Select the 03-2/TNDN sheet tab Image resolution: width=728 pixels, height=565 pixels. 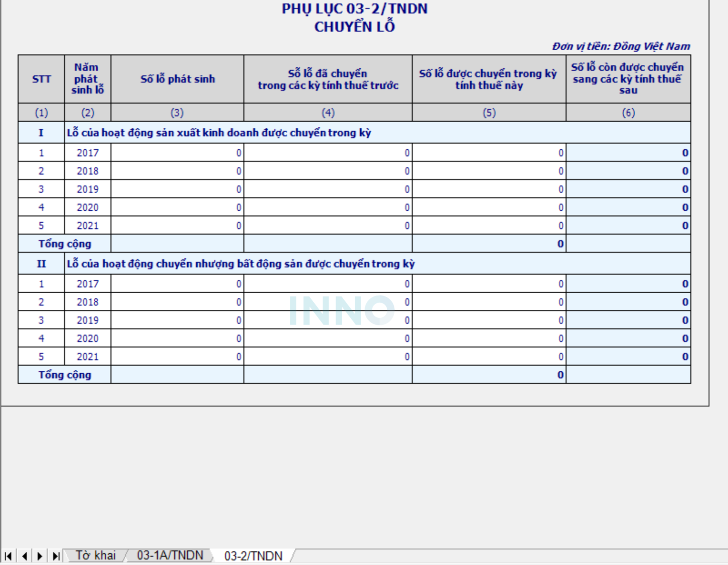coord(253,556)
